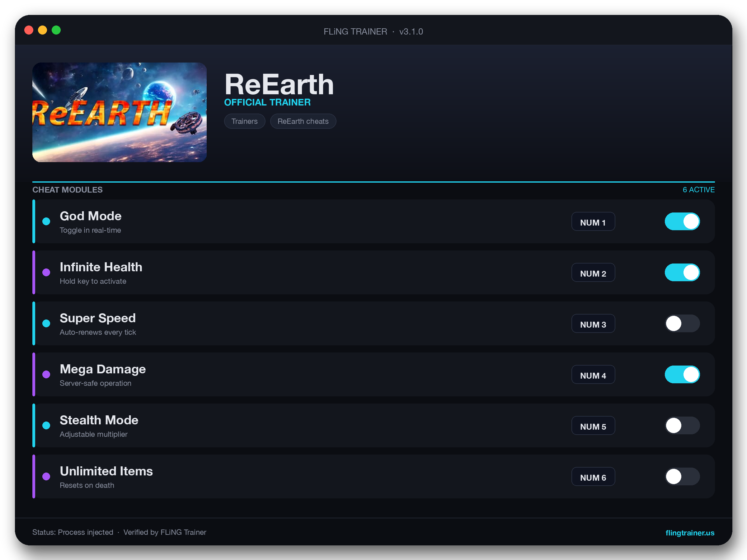Enable the Stealth Mode switch
This screenshot has height=560, width=747.
(x=682, y=425)
